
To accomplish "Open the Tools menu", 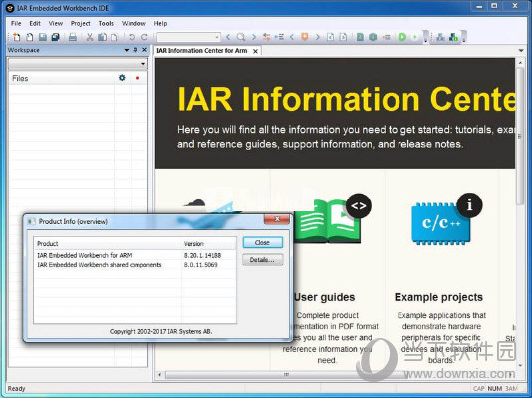I will (x=106, y=23).
